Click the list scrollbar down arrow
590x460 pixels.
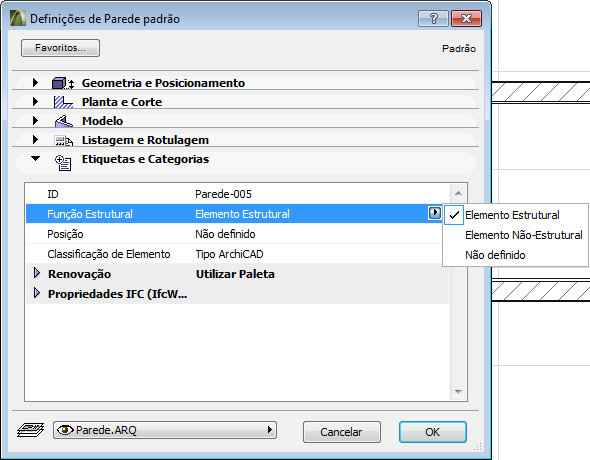pos(458,392)
